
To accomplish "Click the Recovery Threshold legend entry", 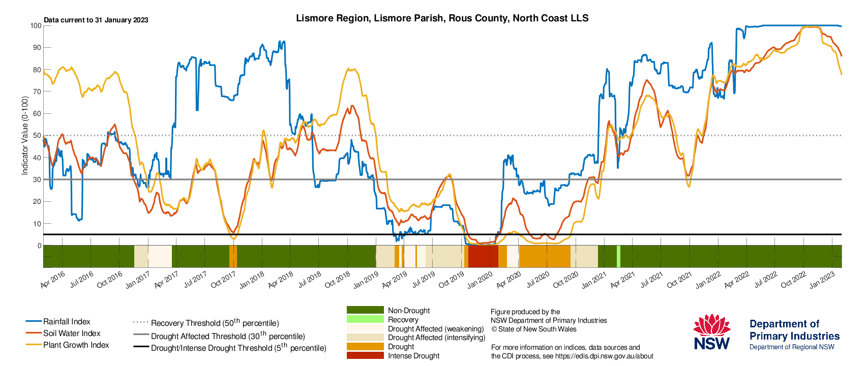I will tap(206, 323).
